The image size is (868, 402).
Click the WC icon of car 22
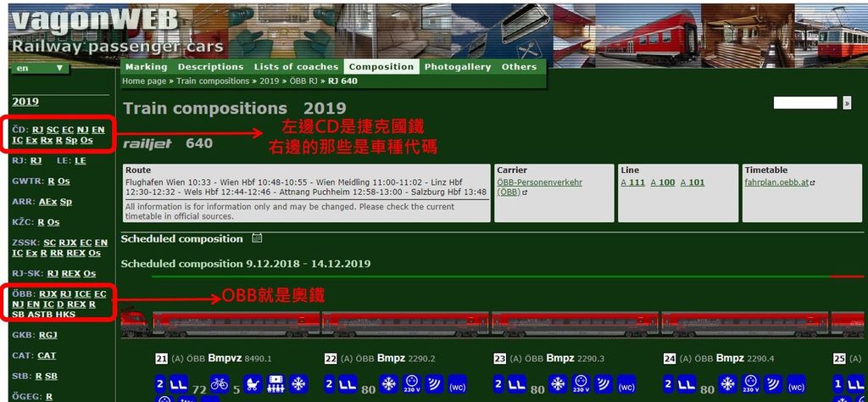coord(457,383)
